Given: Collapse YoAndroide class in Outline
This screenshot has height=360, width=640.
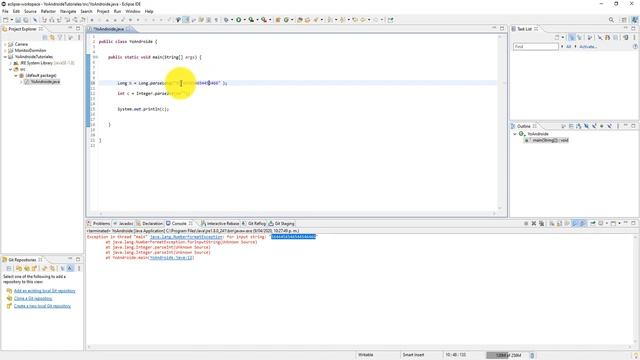Looking at the screenshot, I should 515,134.
